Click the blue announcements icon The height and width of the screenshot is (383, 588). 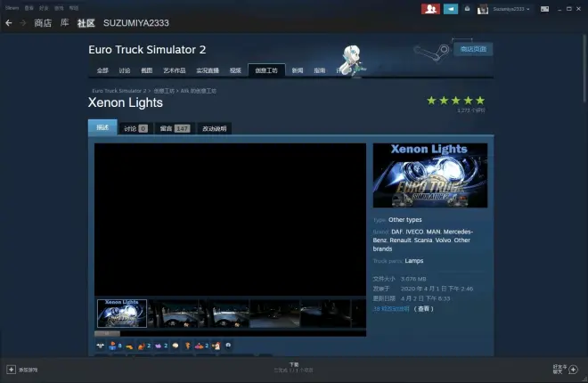(452, 8)
